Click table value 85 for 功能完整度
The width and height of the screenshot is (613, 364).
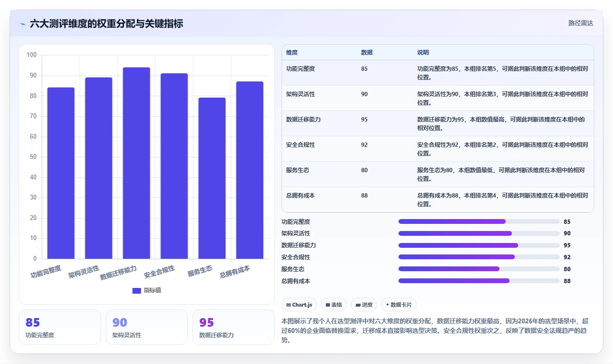tap(364, 69)
